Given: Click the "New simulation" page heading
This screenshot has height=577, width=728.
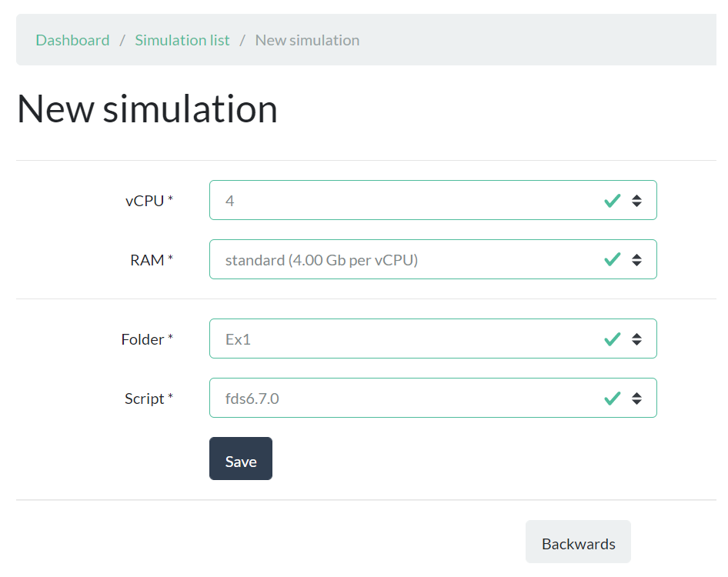Looking at the screenshot, I should pyautogui.click(x=148, y=109).
